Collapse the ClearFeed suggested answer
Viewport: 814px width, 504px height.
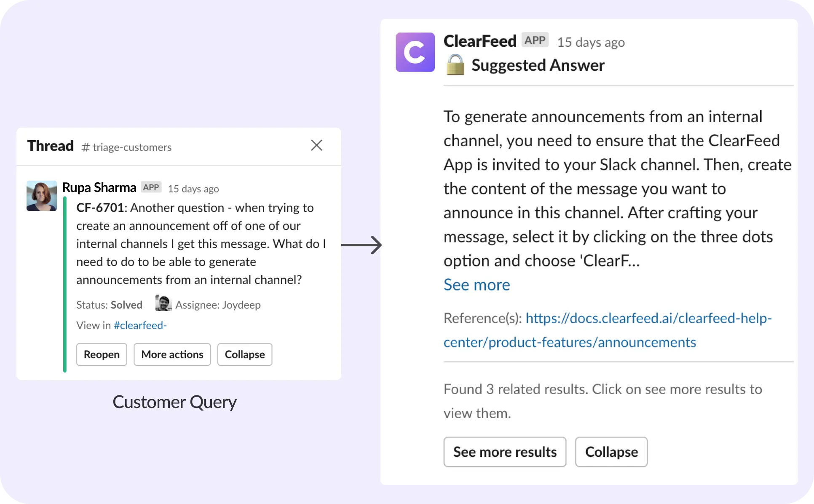[611, 452]
